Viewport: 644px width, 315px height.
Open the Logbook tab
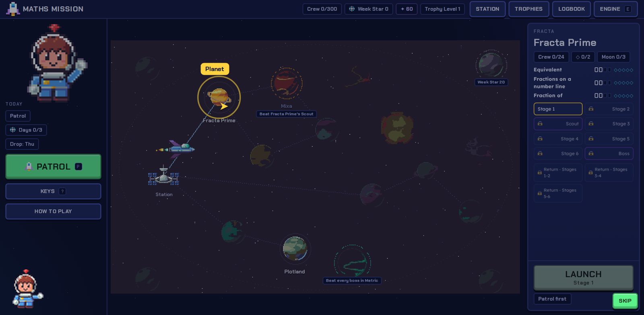coord(572,9)
